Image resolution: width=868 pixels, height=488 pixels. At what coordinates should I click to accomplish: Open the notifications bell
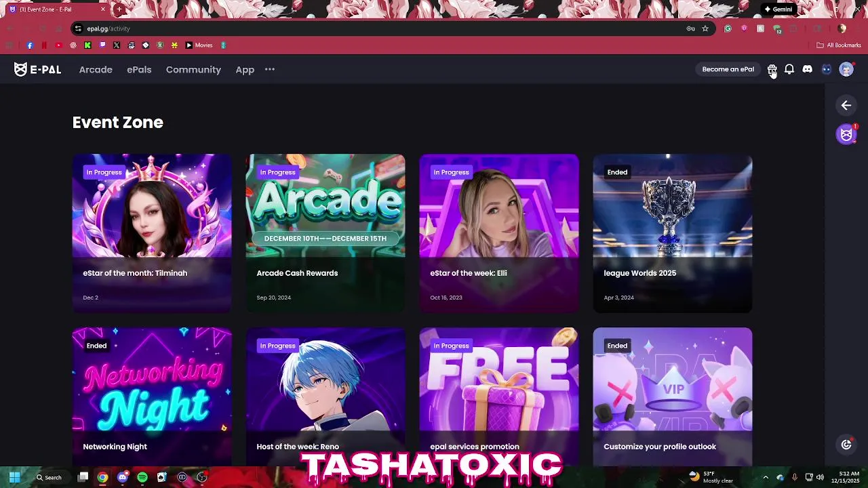789,69
